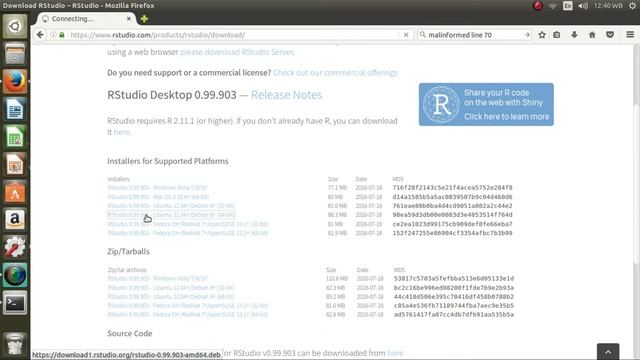Click the source code here link
Viewport: 640px width, 360px height.
point(395,353)
